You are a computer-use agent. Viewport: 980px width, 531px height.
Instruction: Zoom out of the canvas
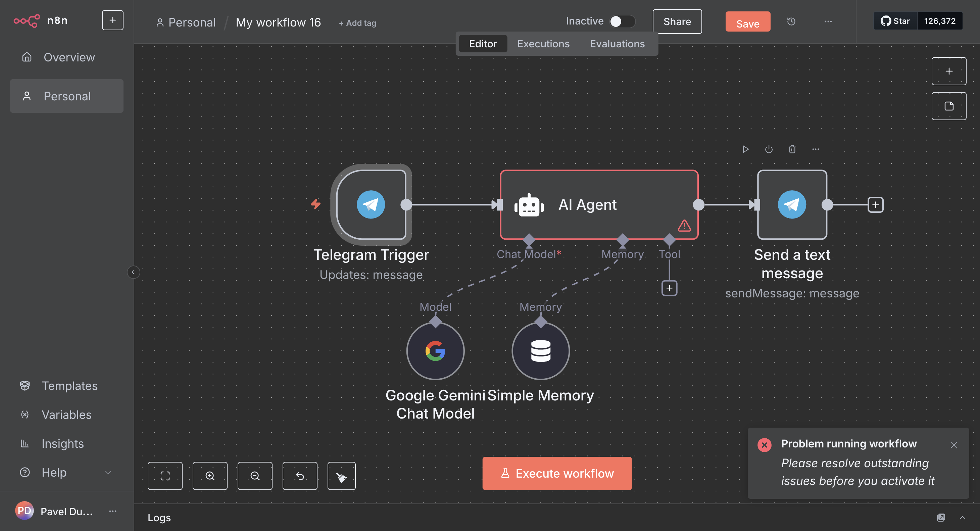254,476
